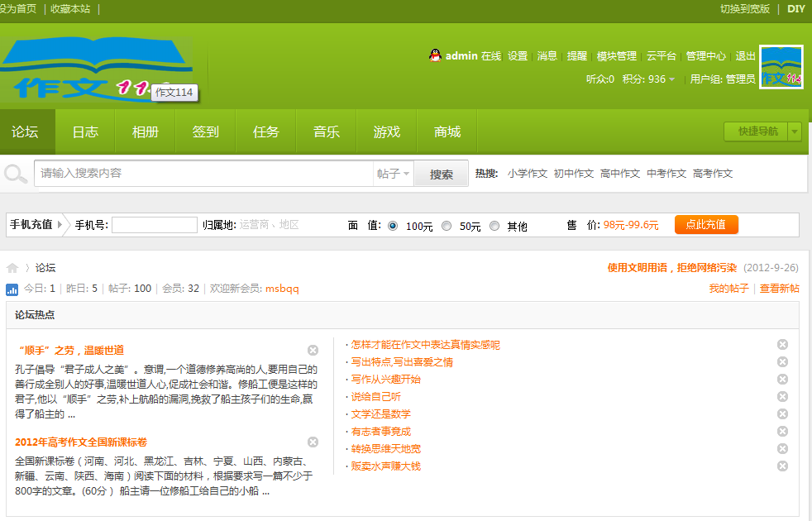Click 收藏本站 in top bar
The image size is (812, 521).
coord(70,9)
